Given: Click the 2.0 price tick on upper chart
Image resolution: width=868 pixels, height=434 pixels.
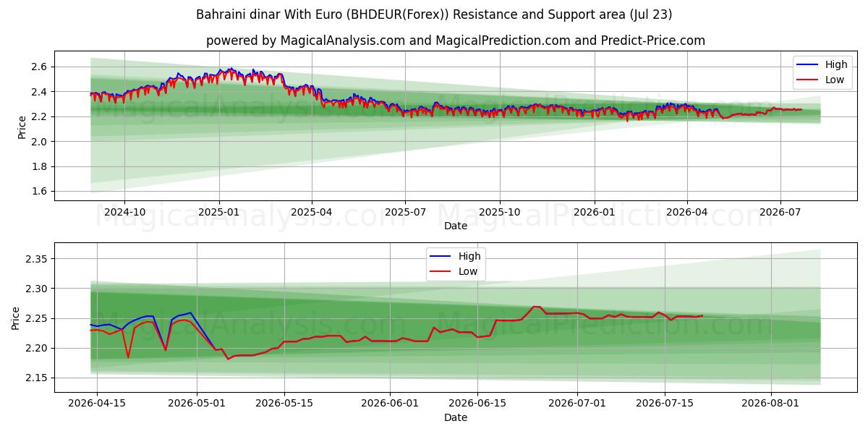Looking at the screenshot, I should 40,142.
